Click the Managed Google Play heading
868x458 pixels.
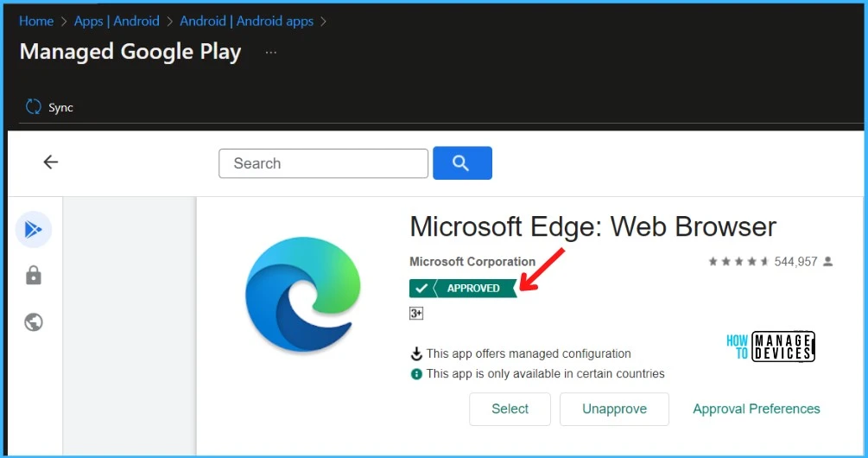point(130,52)
